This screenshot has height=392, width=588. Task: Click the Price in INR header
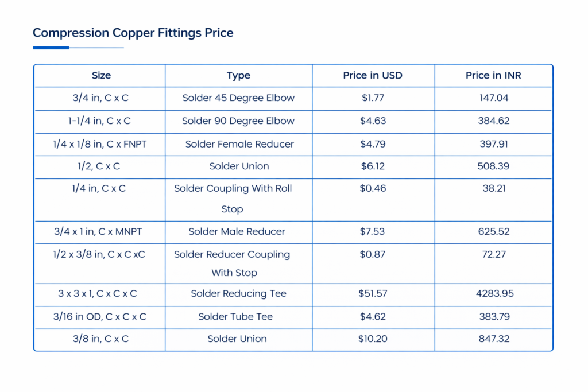click(x=493, y=76)
